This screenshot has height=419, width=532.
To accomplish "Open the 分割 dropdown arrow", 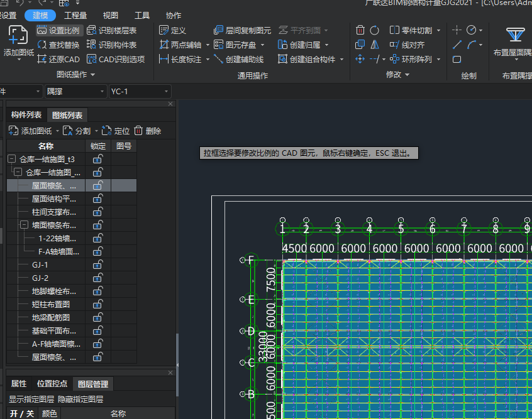I will [96, 131].
